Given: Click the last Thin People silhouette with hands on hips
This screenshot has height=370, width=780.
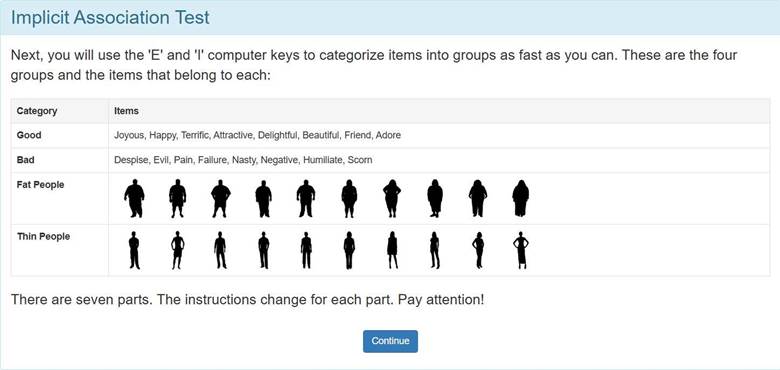Looking at the screenshot, I should coord(521,250).
